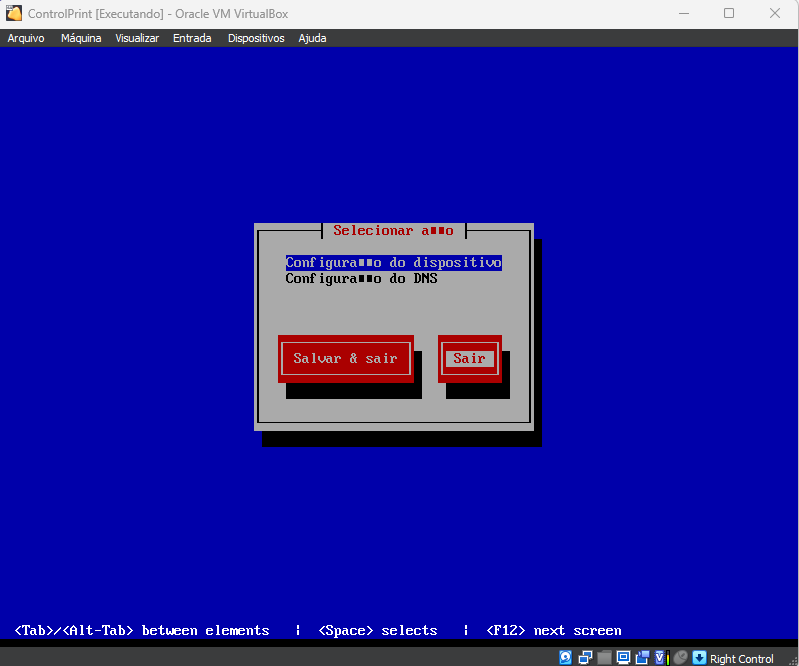Open the Dispositivos menu
The image size is (799, 666).
[x=256, y=38]
